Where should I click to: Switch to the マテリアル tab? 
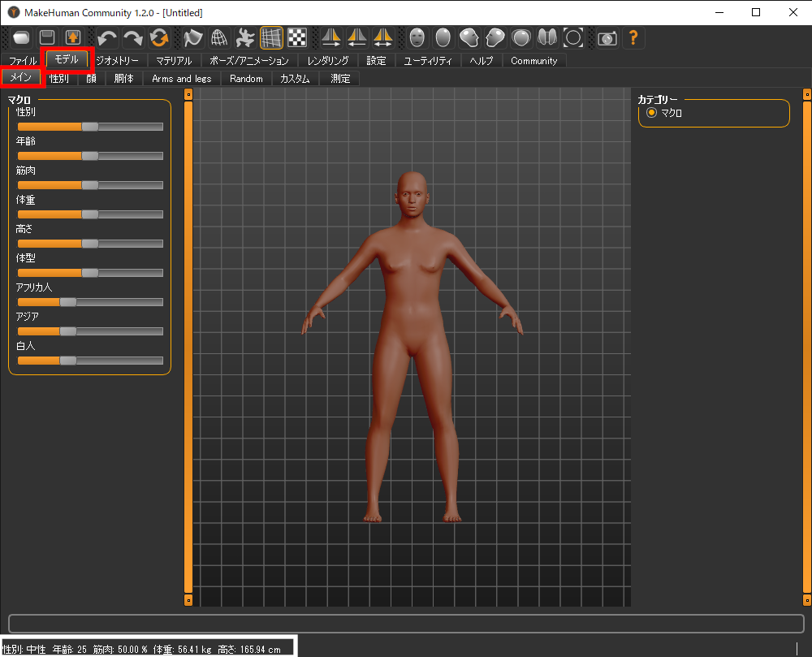[x=174, y=61]
